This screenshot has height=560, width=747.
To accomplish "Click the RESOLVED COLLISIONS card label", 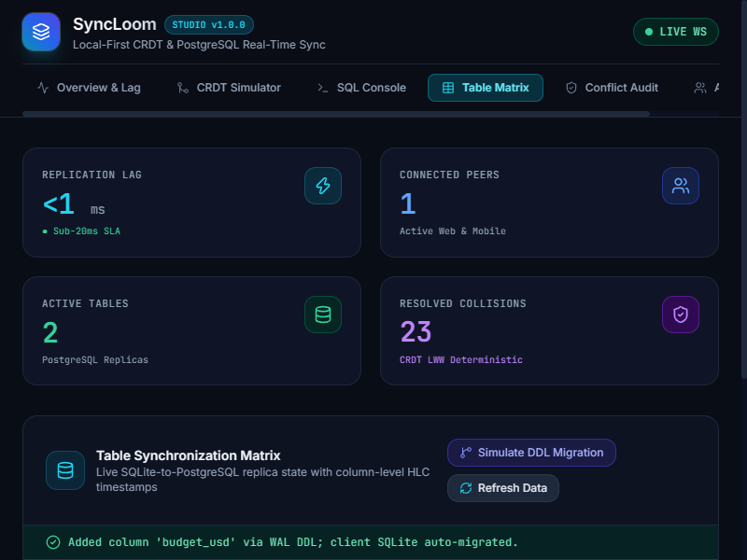I will coord(463,304).
